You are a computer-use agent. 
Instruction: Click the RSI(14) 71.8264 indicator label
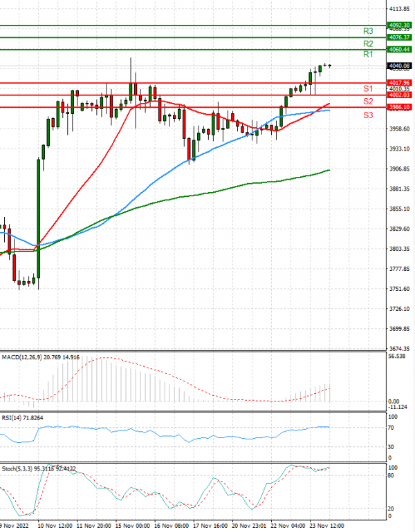point(22,418)
